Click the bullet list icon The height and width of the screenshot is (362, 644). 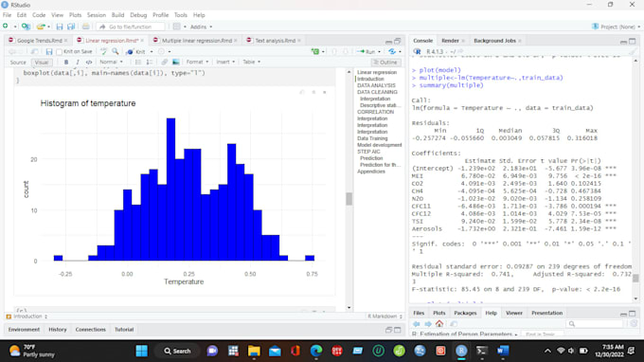138,62
